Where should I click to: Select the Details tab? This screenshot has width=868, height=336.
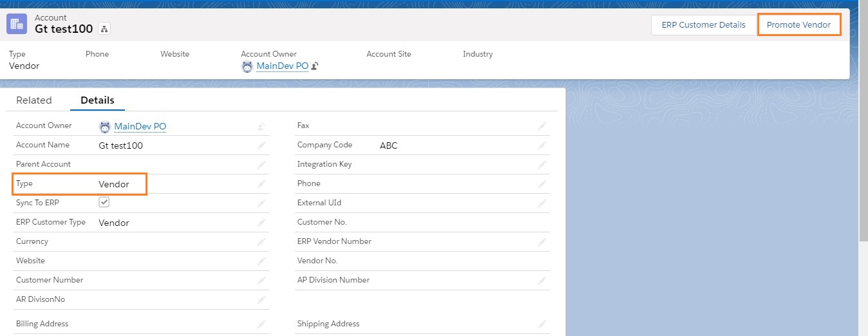[97, 100]
